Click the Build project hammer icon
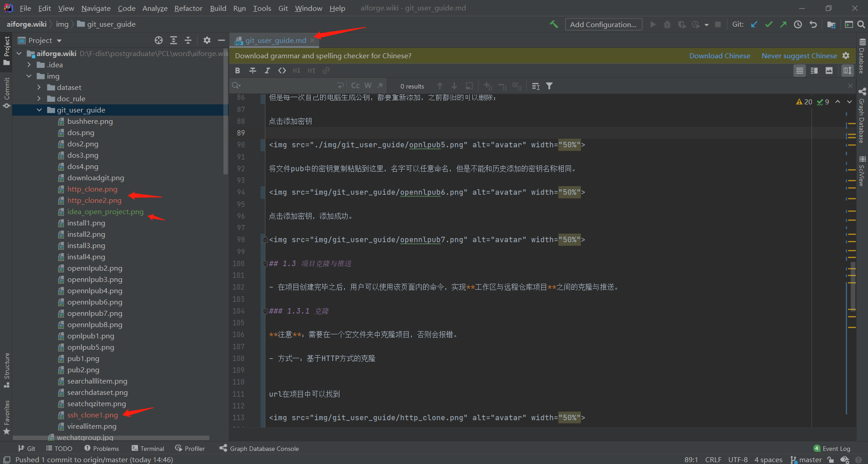Viewport: 868px width, 464px height. point(554,24)
